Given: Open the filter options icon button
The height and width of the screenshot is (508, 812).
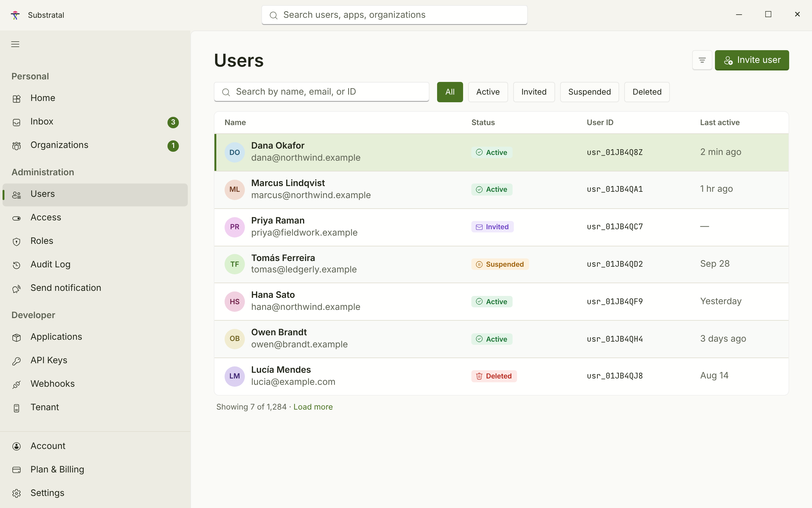Looking at the screenshot, I should [702, 60].
